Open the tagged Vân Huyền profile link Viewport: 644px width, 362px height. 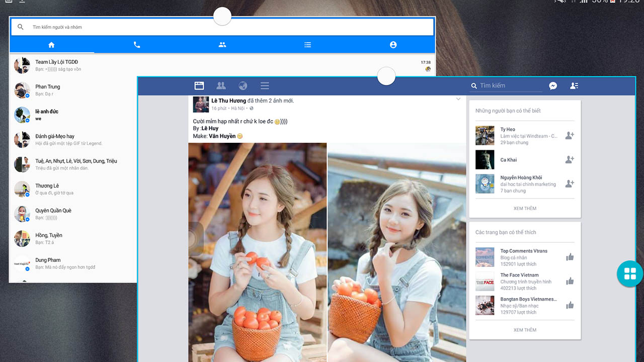222,136
